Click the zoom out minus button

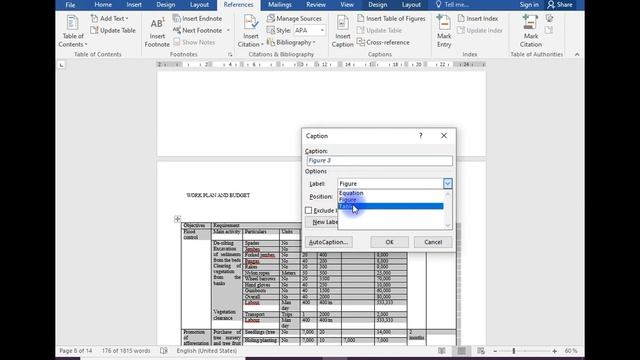point(495,351)
